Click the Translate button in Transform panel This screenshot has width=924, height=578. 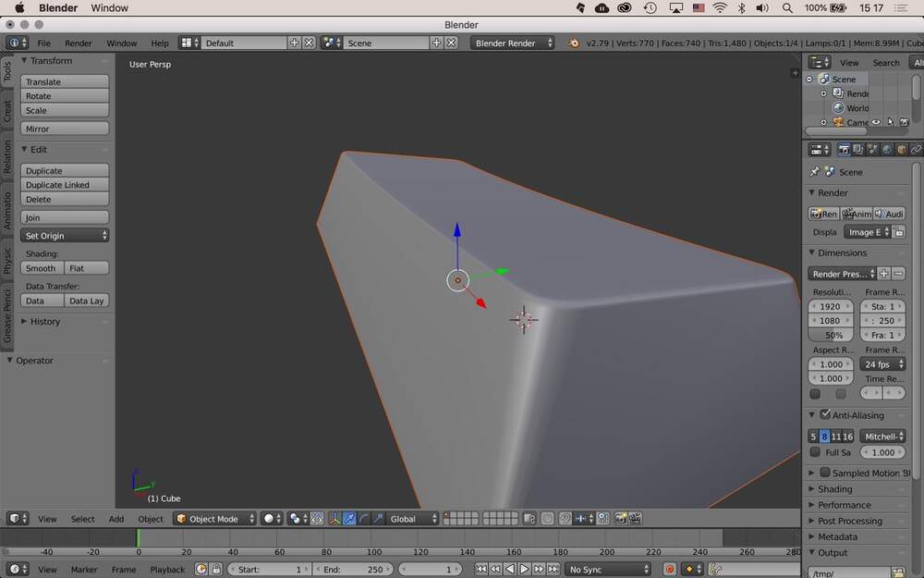click(x=65, y=81)
